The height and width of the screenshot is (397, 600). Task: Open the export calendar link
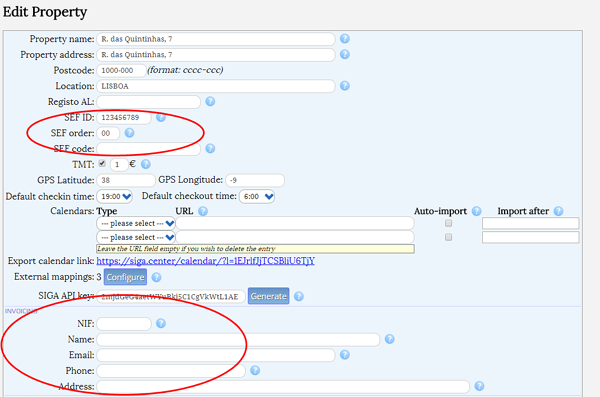point(205,261)
